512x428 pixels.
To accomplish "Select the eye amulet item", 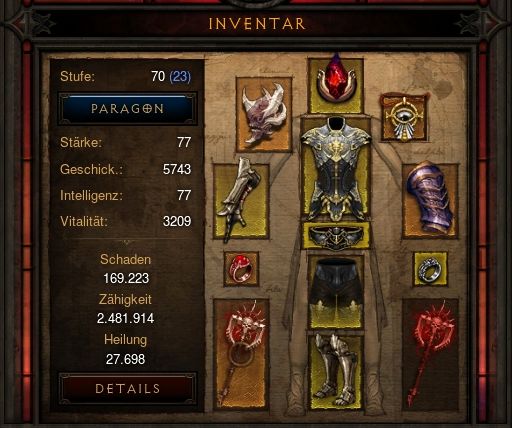I will click(404, 118).
